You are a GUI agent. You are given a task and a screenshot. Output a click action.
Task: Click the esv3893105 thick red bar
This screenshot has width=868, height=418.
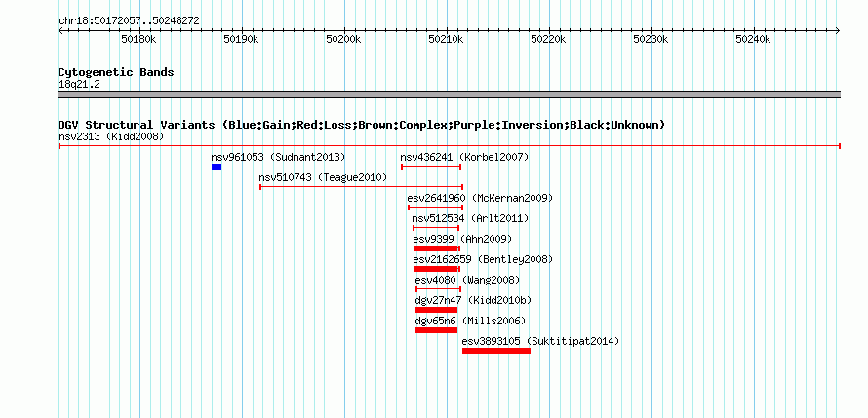496,351
